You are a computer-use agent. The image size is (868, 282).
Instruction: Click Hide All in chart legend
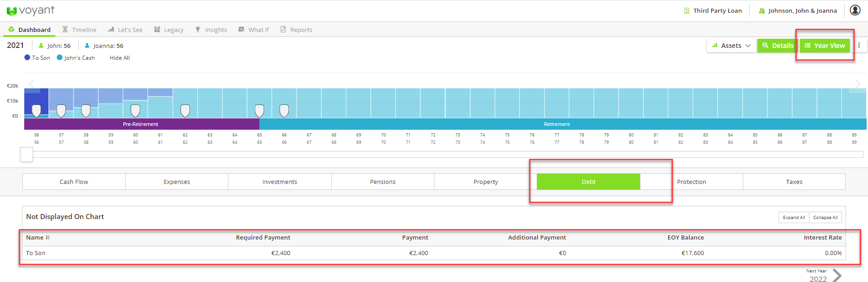pyautogui.click(x=120, y=58)
